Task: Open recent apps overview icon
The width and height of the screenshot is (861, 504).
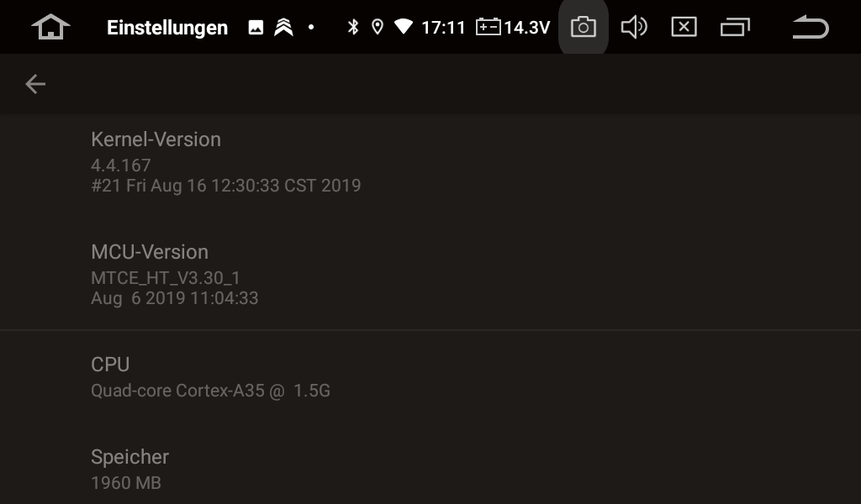Action: 735,27
